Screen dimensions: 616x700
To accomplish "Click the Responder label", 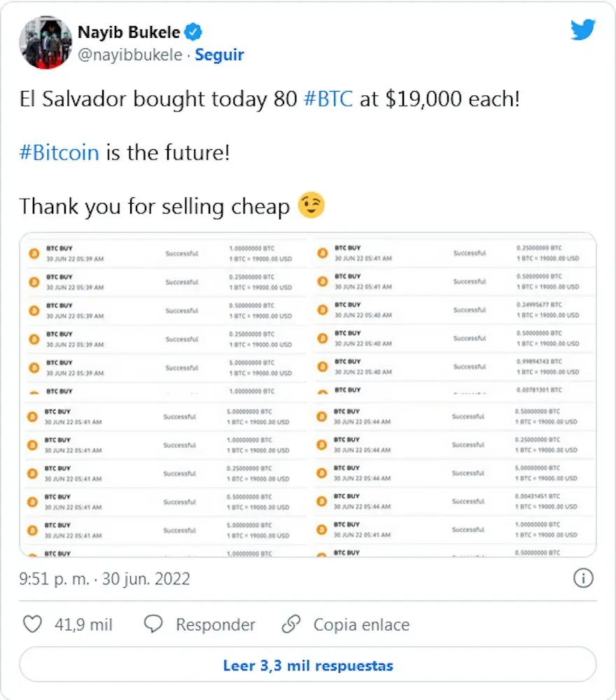I will click(217, 624).
